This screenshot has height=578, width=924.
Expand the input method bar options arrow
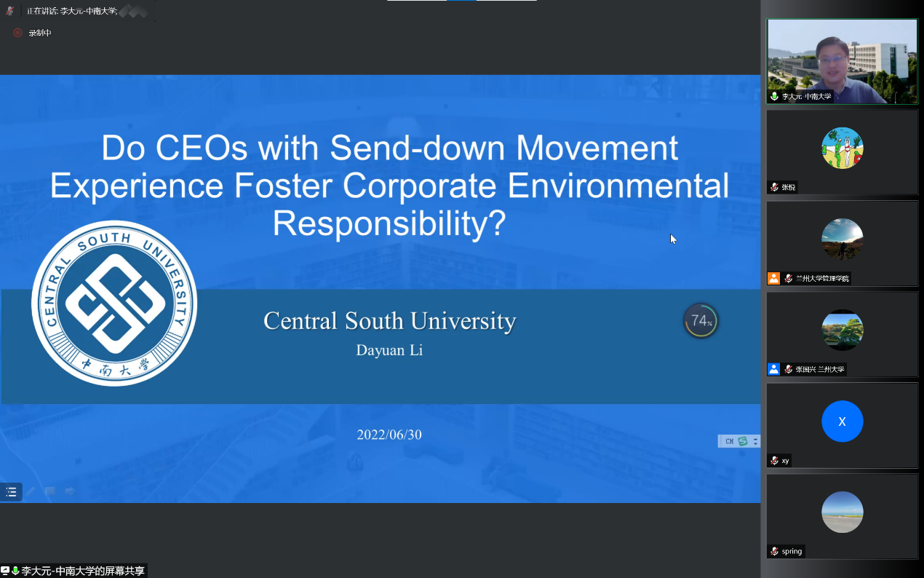[755, 441]
